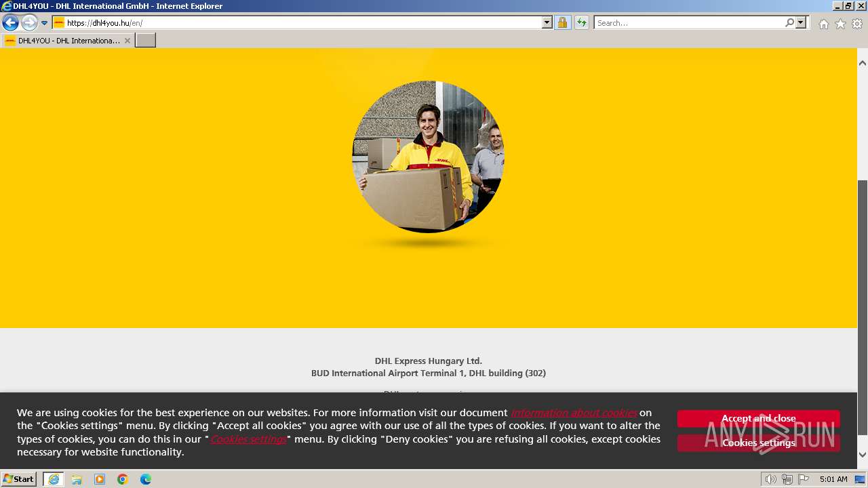Click the browser Back arrow button
868x488 pixels.
[x=10, y=23]
